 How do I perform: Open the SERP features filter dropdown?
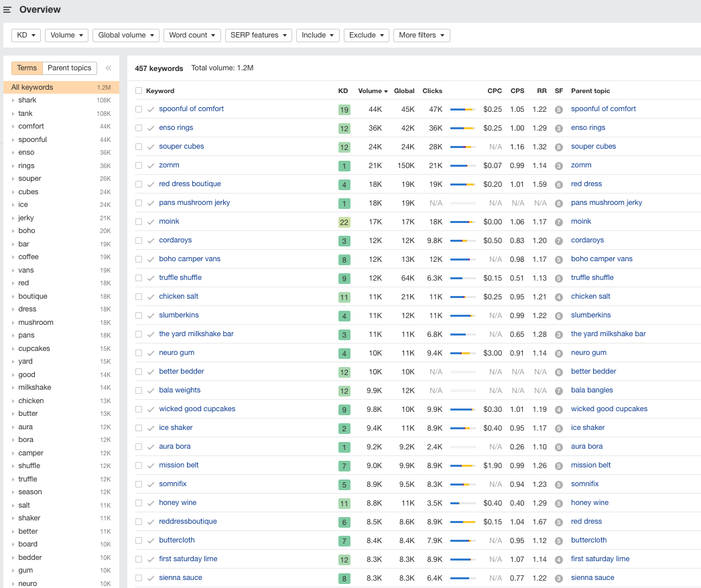pos(259,35)
